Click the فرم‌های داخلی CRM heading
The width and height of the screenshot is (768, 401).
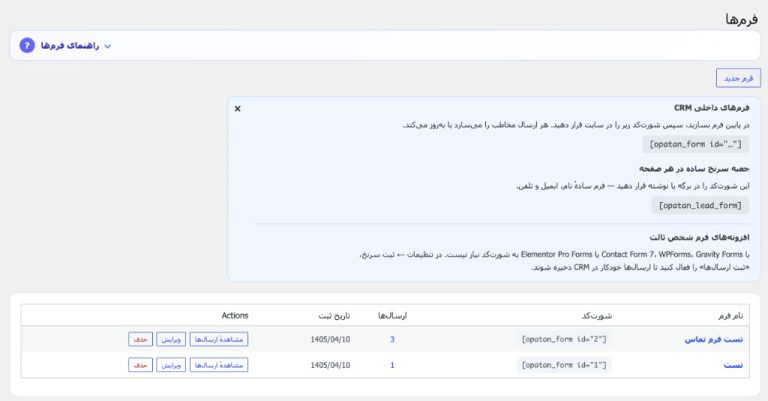tap(711, 108)
